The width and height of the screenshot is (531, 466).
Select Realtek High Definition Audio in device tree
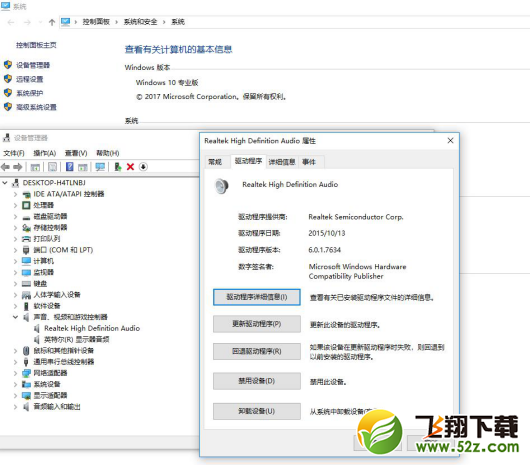click(x=92, y=328)
